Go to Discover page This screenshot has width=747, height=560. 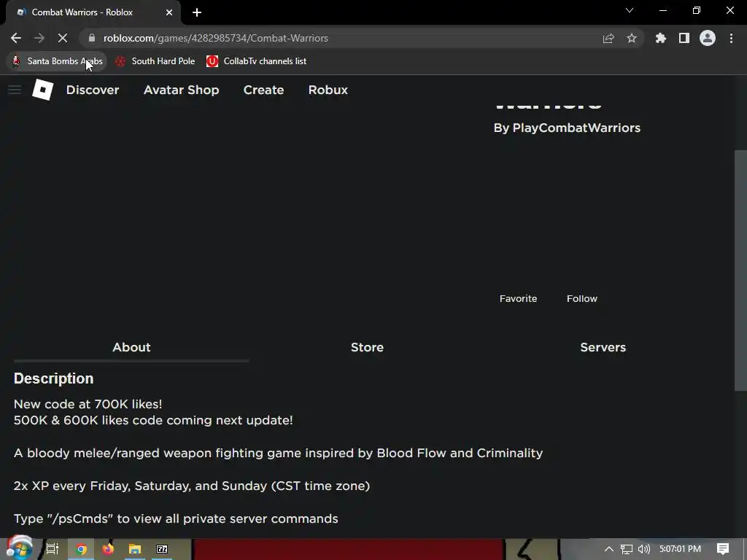pyautogui.click(x=93, y=90)
